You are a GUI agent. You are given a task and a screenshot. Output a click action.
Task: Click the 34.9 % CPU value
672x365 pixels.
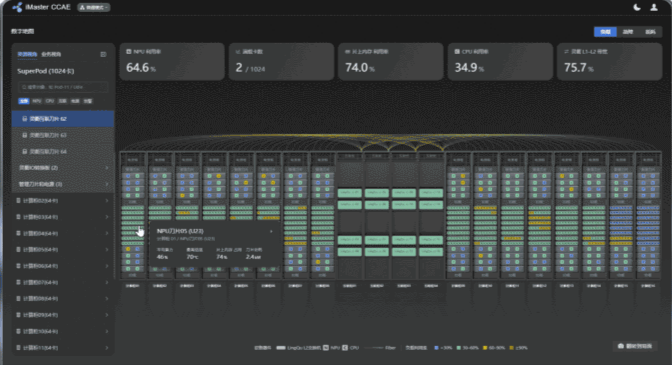[x=469, y=68]
